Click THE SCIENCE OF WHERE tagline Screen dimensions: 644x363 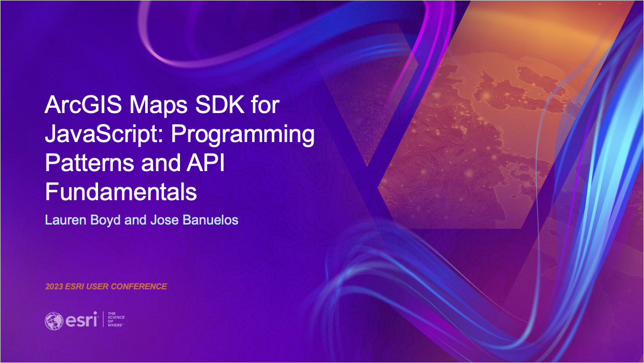click(x=116, y=320)
